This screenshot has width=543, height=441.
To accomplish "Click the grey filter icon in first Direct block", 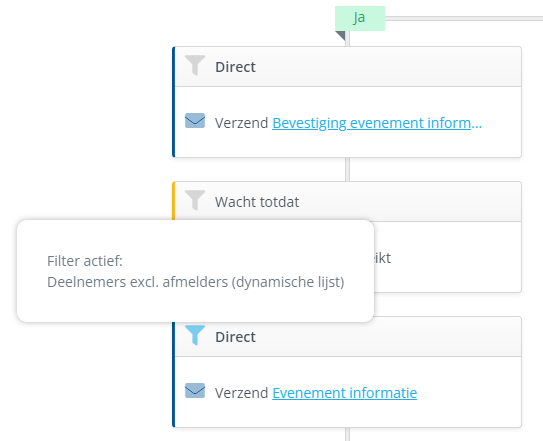I will pyautogui.click(x=195, y=65).
